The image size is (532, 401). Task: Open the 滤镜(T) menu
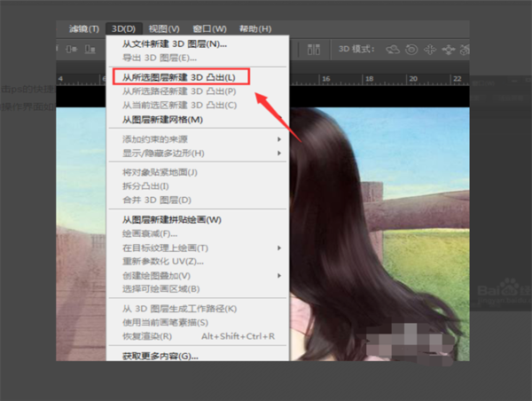[x=84, y=29]
